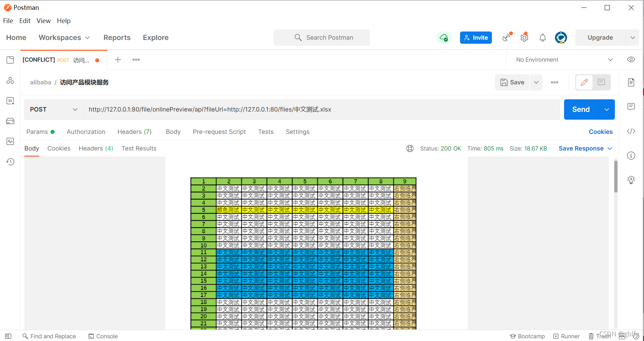Open the user avatar menu
This screenshot has height=341, width=644.
(561, 38)
